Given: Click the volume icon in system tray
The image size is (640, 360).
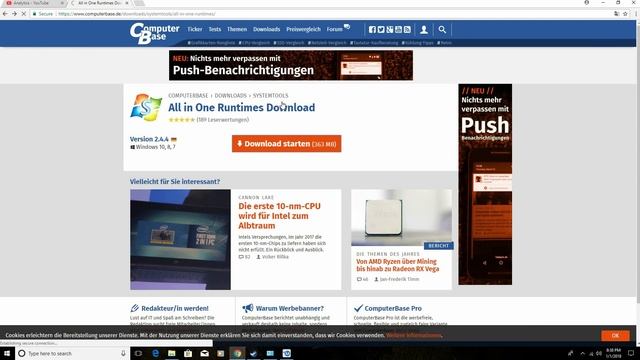Looking at the screenshot, I should pyautogui.click(x=599, y=353).
